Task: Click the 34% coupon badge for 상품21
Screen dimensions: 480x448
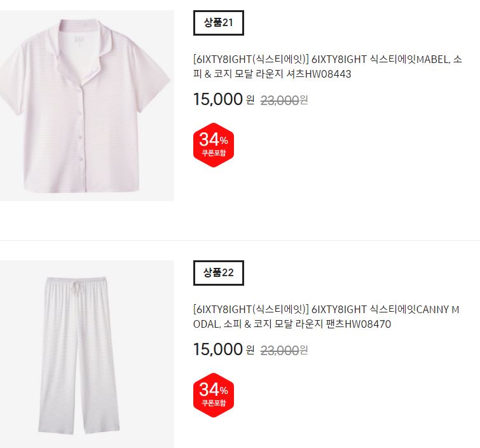Action: (x=214, y=145)
